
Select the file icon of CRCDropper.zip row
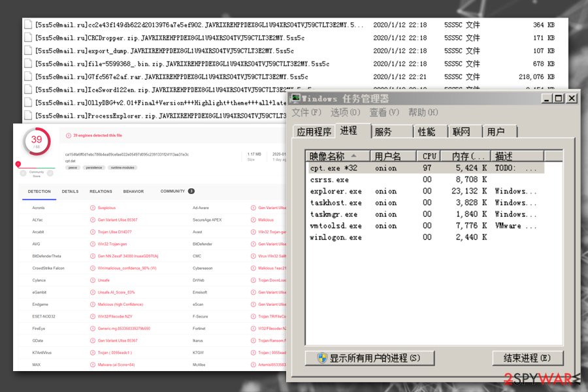pyautogui.click(x=28, y=37)
